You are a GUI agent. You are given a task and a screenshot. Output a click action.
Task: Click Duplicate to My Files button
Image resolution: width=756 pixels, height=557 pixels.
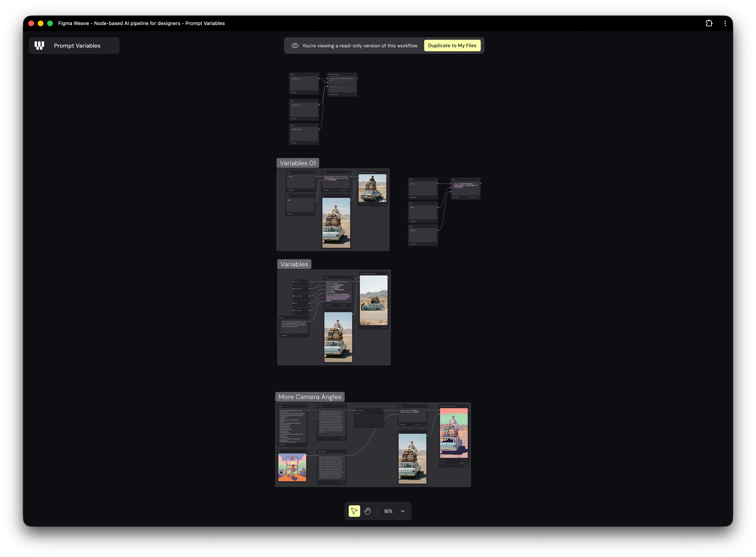tap(452, 46)
